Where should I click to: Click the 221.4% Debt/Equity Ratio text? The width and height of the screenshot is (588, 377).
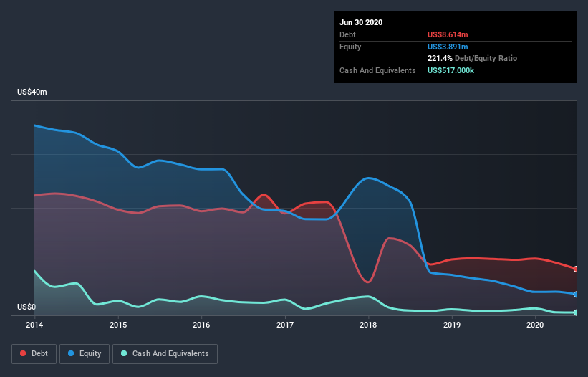(472, 58)
